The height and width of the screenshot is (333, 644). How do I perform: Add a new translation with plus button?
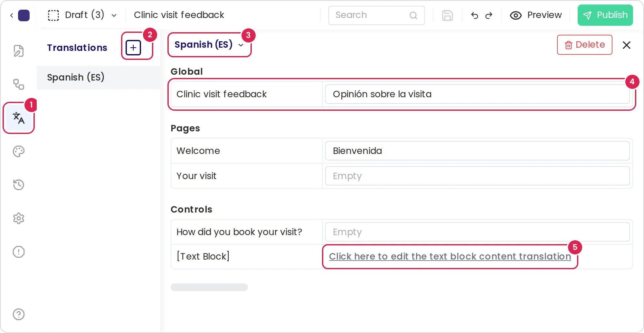[133, 48]
